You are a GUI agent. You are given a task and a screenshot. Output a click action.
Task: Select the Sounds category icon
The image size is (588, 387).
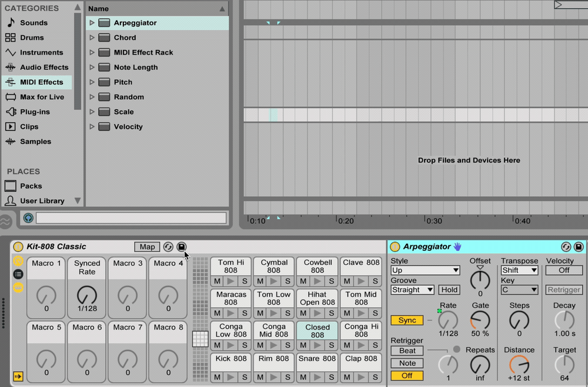tap(11, 22)
